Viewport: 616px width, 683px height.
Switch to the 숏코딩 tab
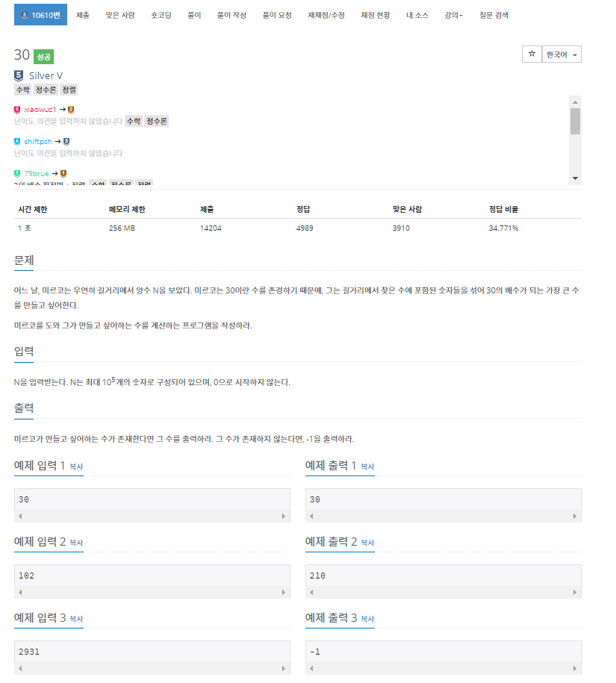161,15
